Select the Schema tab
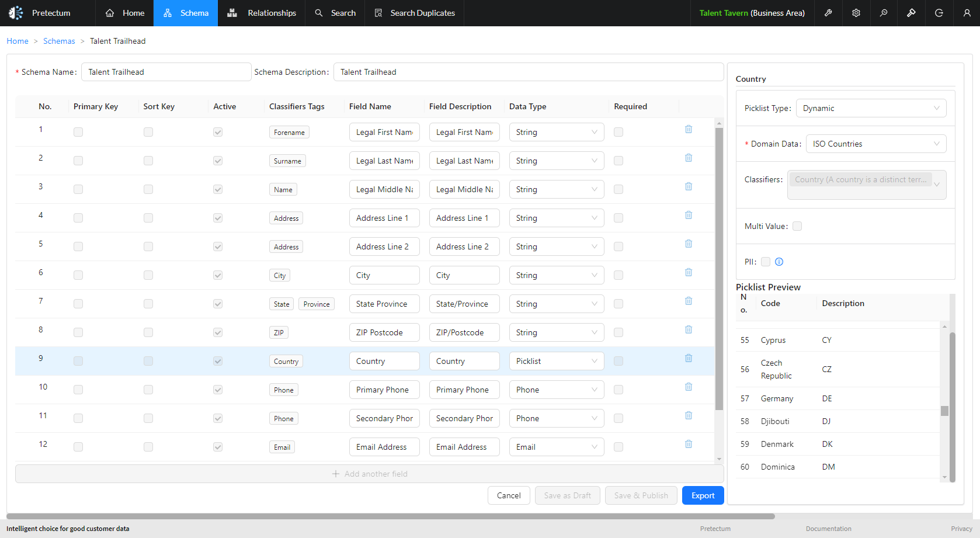 point(186,13)
